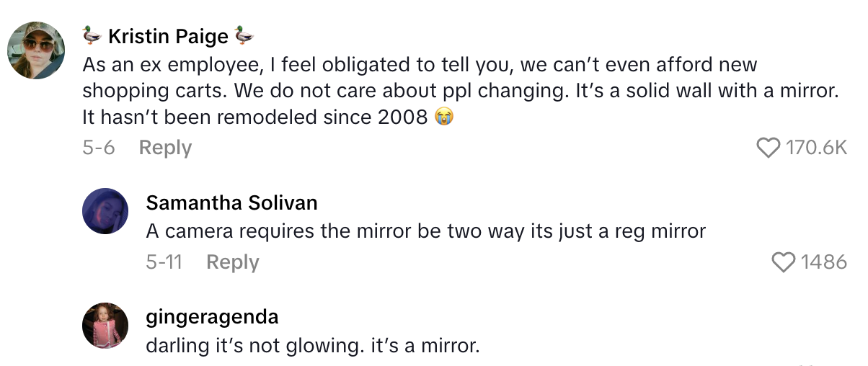The height and width of the screenshot is (366, 868).
Task: Click the crying emoji ending Kristin's comment
Action: 445,117
